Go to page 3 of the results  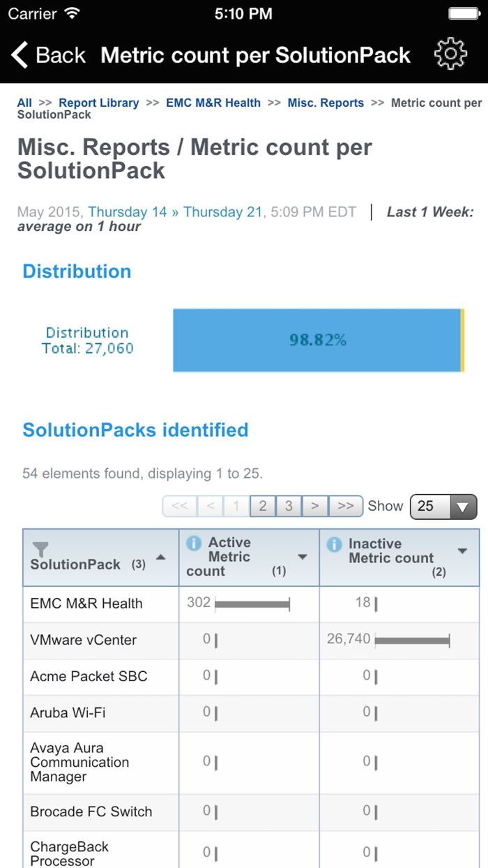click(x=289, y=507)
